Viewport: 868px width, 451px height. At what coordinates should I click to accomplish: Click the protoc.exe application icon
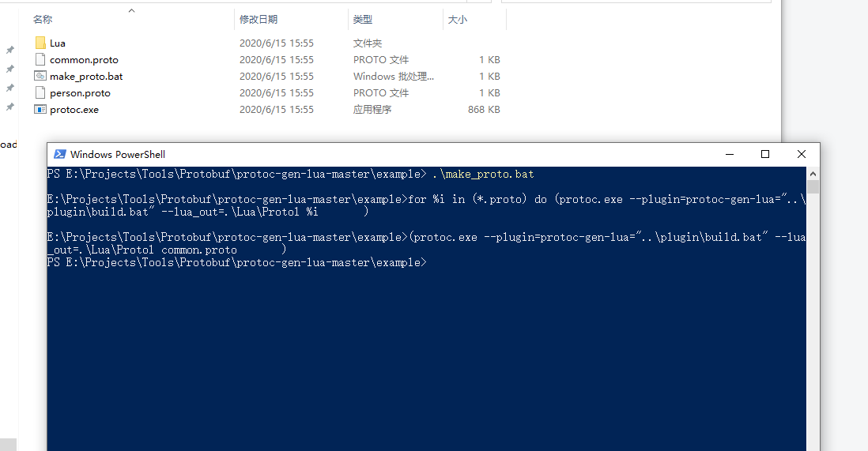click(x=40, y=109)
